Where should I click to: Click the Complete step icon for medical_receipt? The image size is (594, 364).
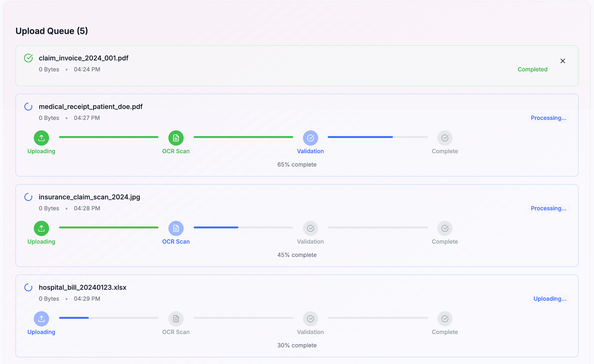pos(444,138)
